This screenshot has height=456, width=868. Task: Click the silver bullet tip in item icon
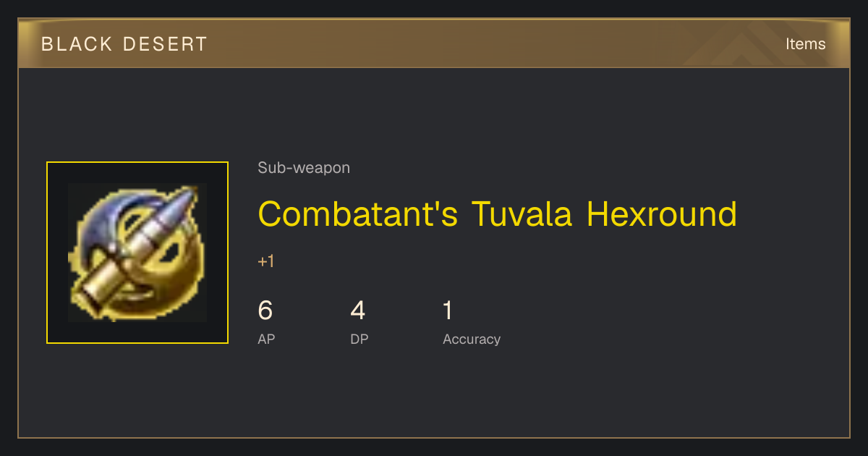(187, 202)
